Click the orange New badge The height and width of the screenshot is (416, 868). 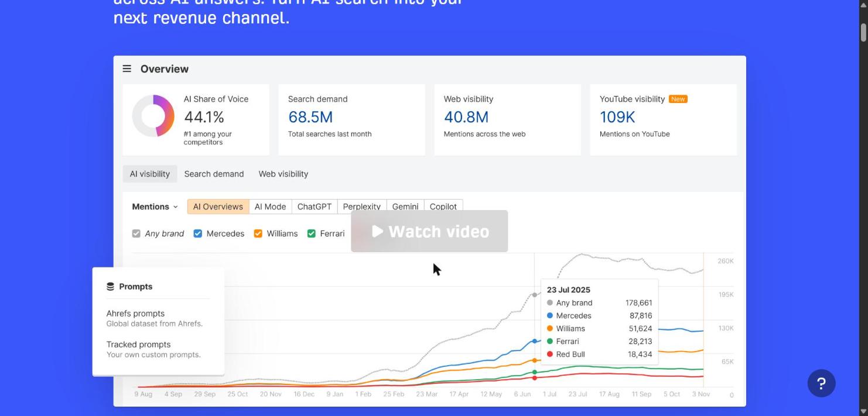pyautogui.click(x=678, y=99)
